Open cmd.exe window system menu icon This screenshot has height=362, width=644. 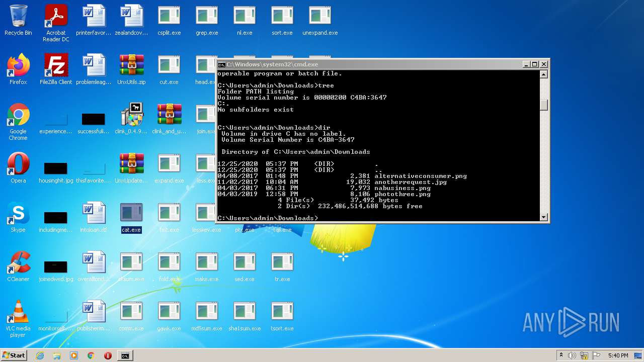tap(221, 64)
